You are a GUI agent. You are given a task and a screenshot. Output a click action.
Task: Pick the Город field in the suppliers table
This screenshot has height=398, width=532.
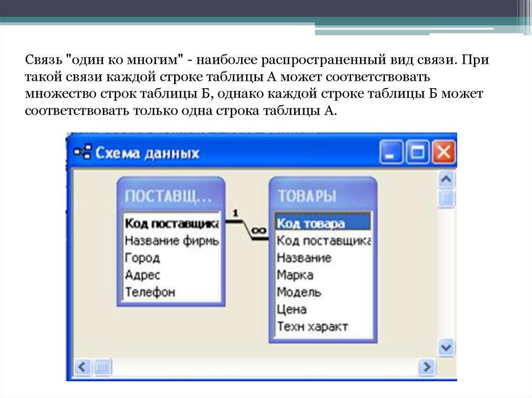point(143,258)
